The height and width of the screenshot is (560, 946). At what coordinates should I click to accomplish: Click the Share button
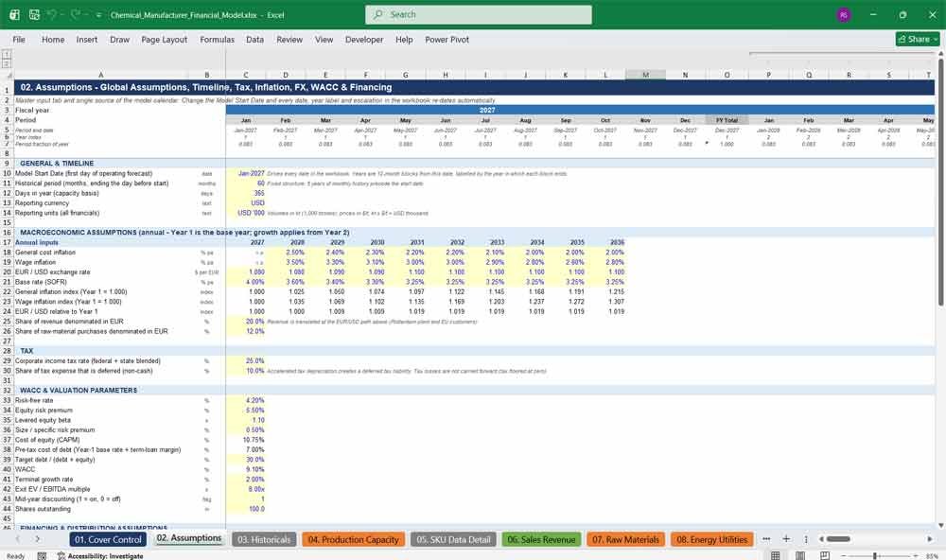point(918,39)
